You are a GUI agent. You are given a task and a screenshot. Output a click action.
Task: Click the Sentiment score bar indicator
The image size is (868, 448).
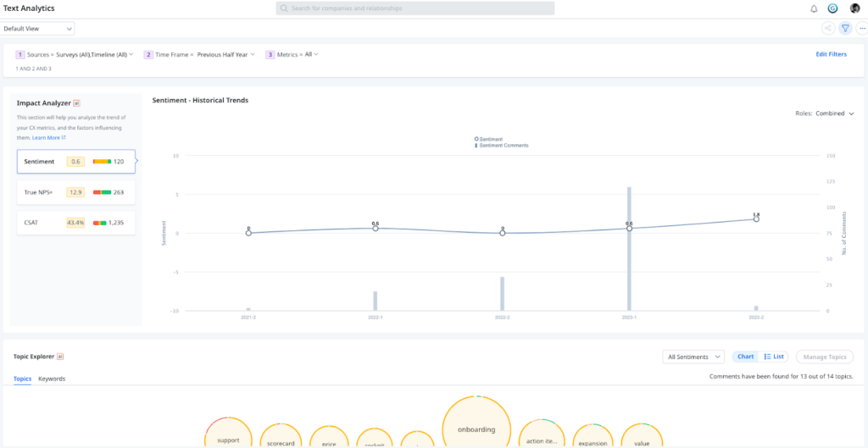click(102, 162)
